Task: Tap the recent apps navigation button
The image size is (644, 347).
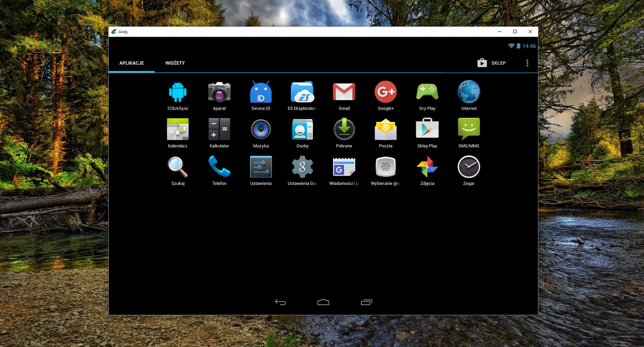Action: [x=367, y=302]
